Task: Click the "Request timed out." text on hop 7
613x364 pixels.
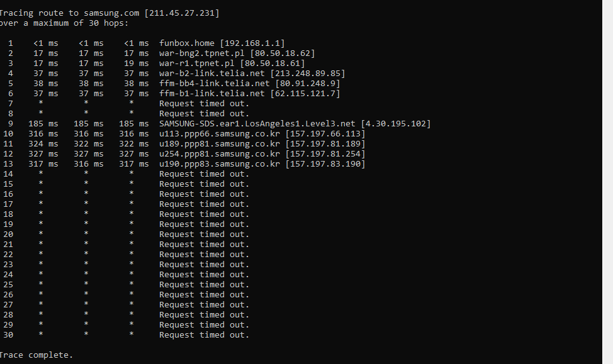Action: click(204, 103)
